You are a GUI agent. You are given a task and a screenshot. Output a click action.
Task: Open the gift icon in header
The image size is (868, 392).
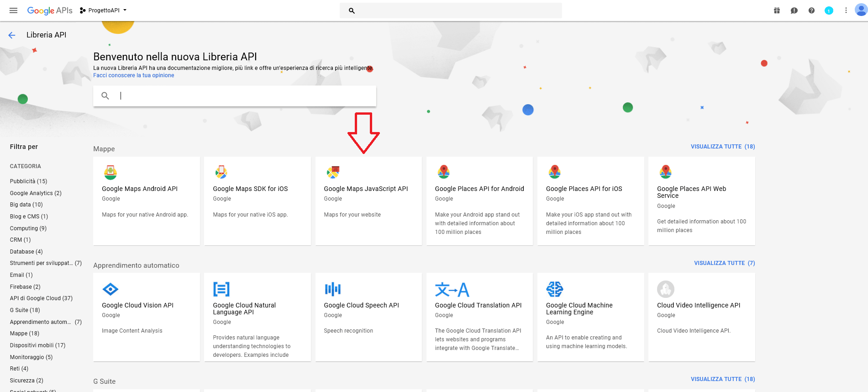(777, 11)
